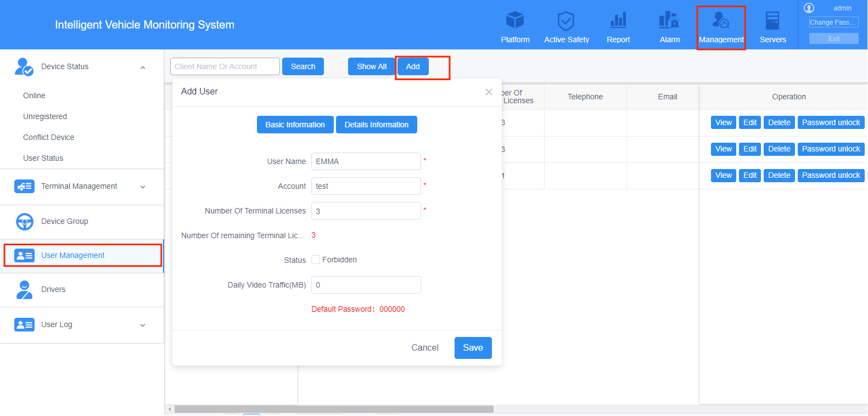Viewport: 868px width, 416px height.
Task: Click the Show All button
Action: [372, 66]
